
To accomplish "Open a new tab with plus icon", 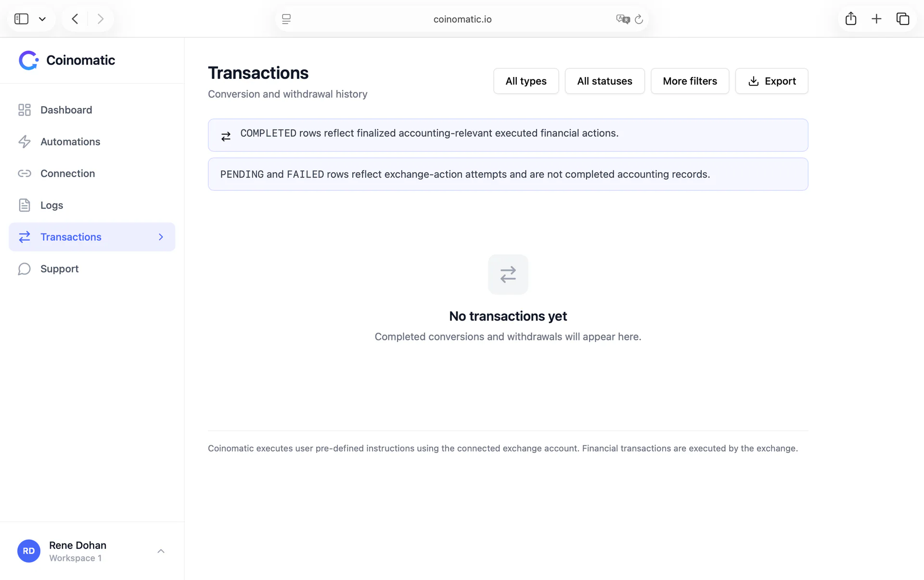I will [x=876, y=19].
